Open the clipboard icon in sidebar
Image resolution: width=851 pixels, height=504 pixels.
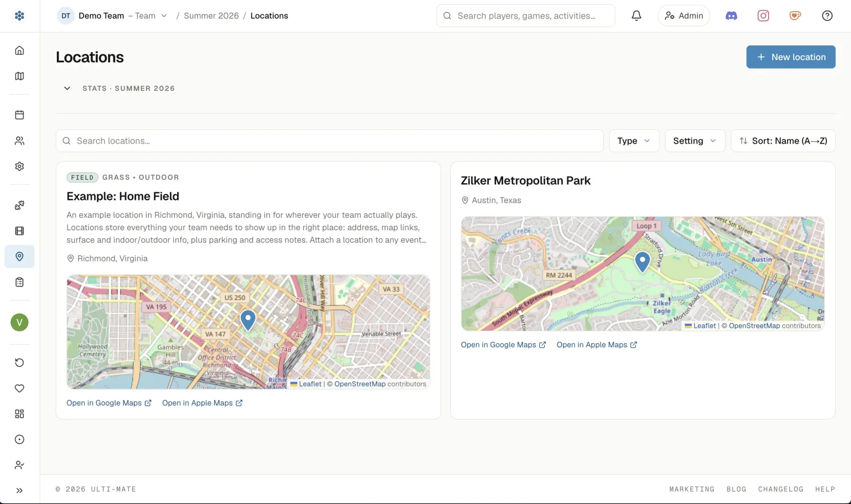20,282
